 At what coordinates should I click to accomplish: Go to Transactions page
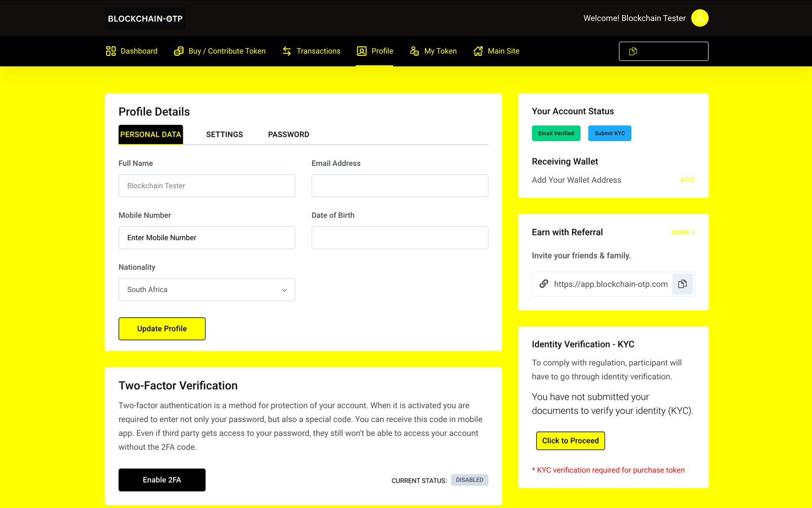[311, 51]
